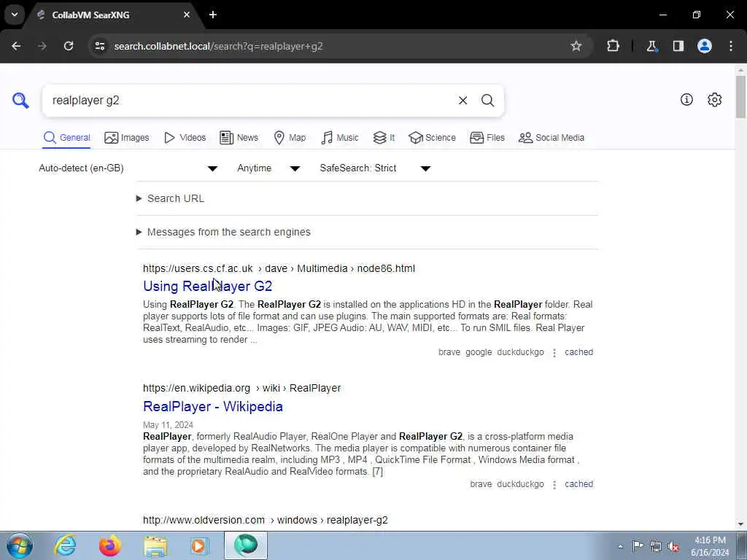This screenshot has height=560, width=747.
Task: Open three-dot options for Using RealPlayer G2
Action: click(x=554, y=353)
